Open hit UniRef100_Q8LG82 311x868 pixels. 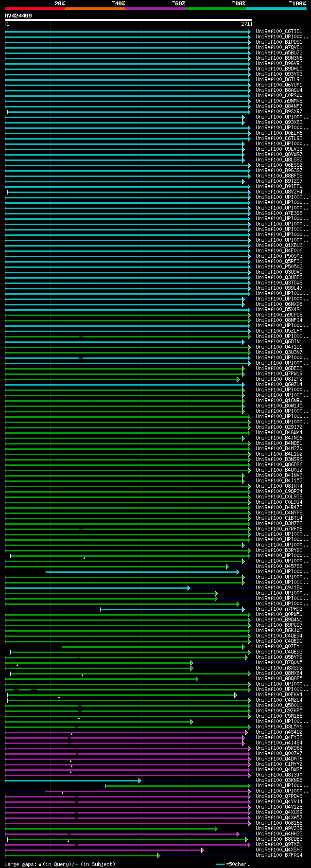coord(279,160)
